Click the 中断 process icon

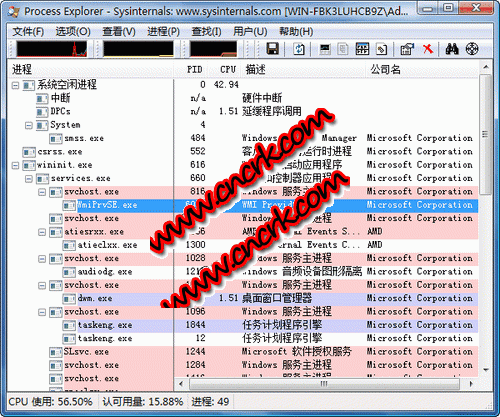coord(42,98)
